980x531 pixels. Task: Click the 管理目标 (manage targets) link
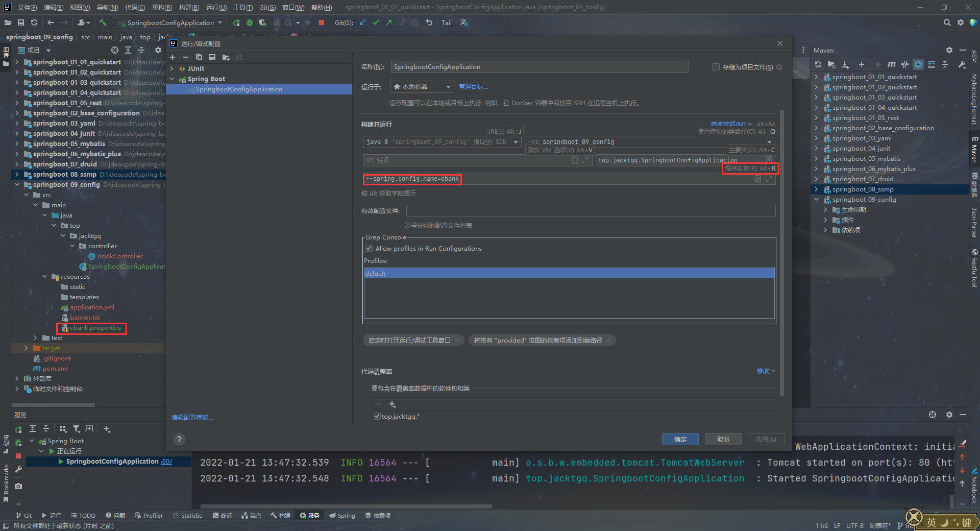pyautogui.click(x=473, y=87)
